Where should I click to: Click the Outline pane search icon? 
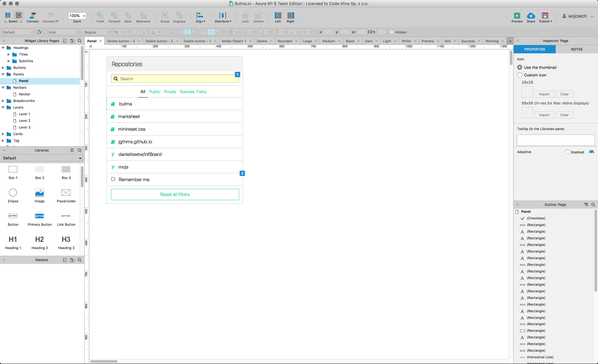[593, 205]
